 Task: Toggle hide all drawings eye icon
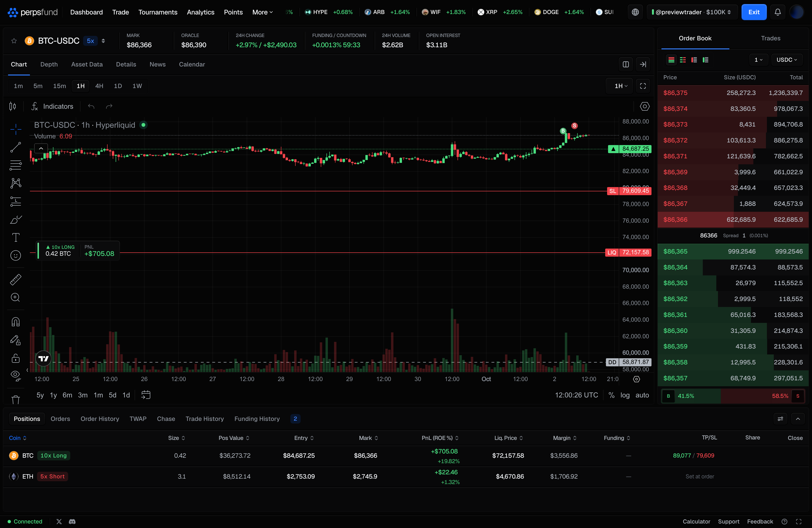click(x=16, y=376)
